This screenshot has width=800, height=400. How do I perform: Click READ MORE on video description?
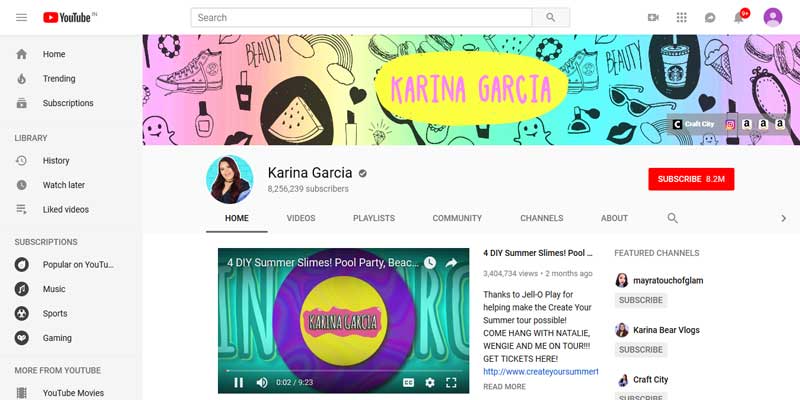(x=505, y=386)
